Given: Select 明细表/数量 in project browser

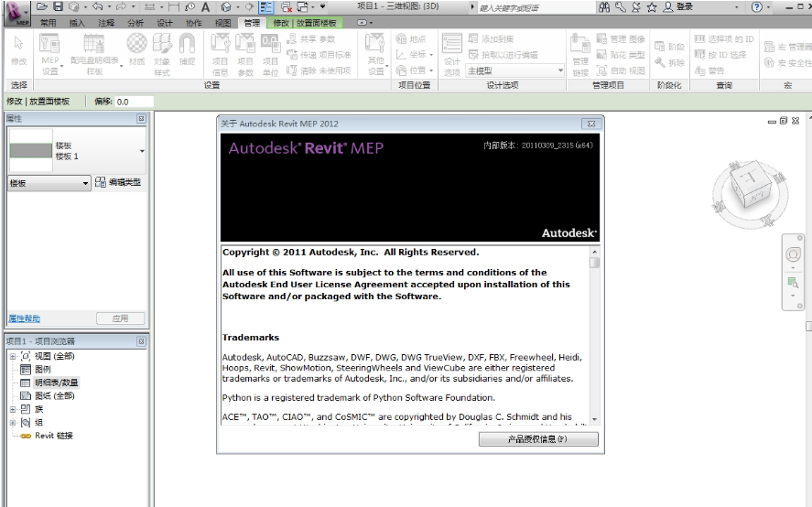Looking at the screenshot, I should click(x=57, y=383).
